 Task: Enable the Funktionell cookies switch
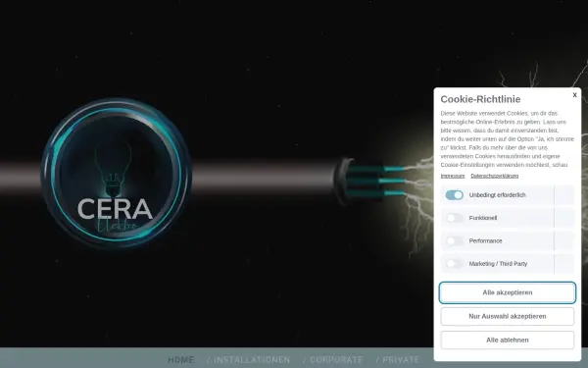[454, 218]
